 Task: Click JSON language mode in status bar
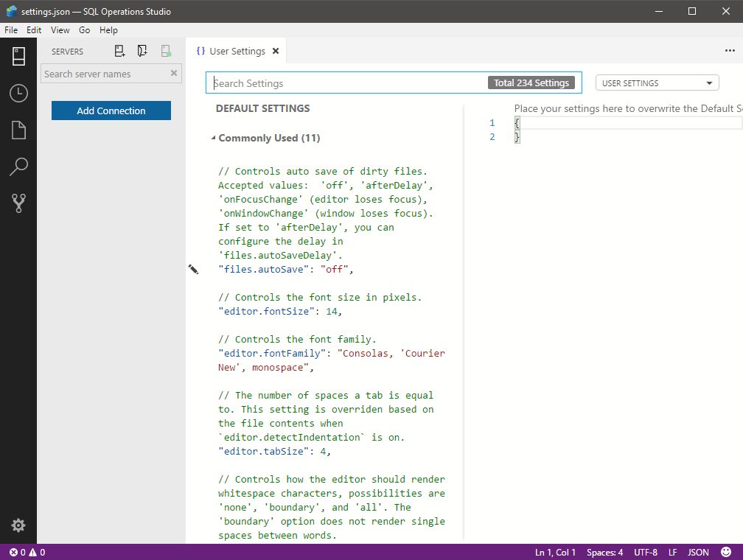coord(698,552)
